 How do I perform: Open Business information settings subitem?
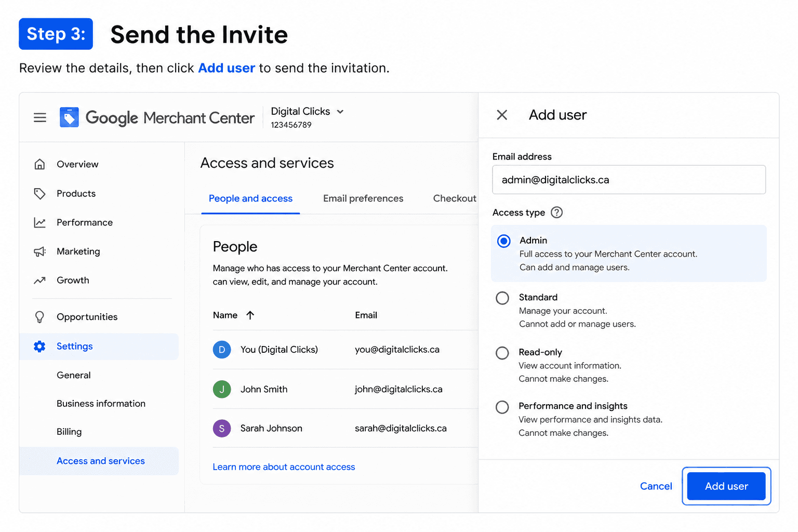(101, 404)
